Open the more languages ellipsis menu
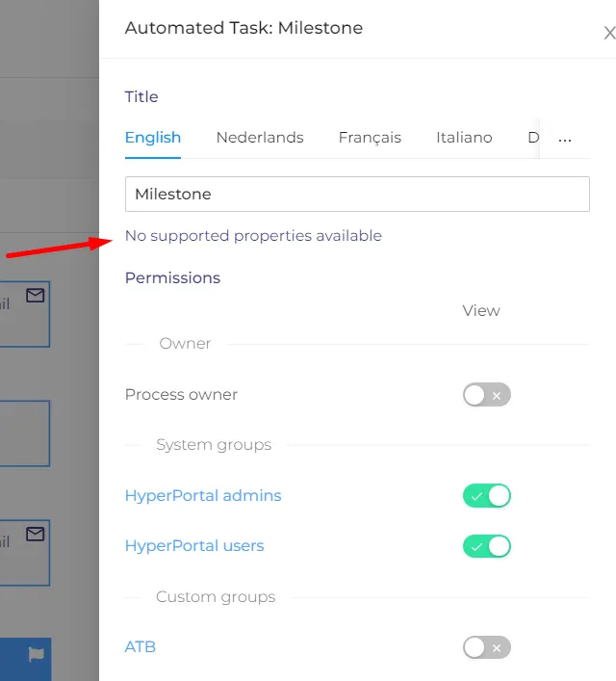This screenshot has height=681, width=616. [565, 140]
